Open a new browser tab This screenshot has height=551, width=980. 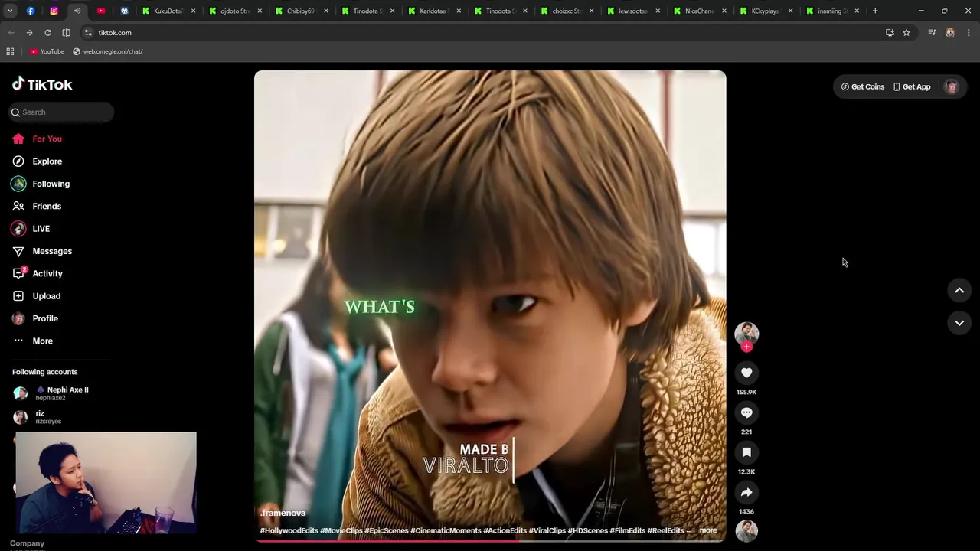[875, 11]
